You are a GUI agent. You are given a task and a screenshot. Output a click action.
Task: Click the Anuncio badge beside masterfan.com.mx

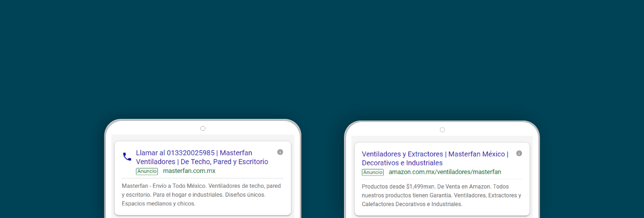pyautogui.click(x=147, y=171)
